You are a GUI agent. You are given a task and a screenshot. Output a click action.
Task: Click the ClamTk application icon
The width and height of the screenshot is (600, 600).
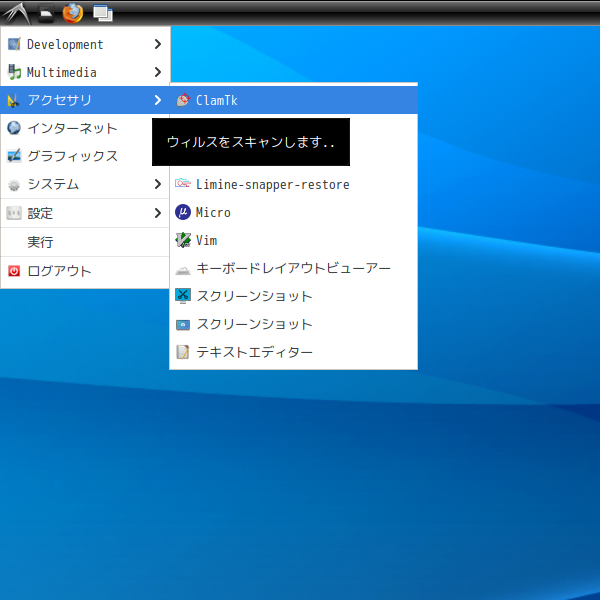click(x=183, y=100)
